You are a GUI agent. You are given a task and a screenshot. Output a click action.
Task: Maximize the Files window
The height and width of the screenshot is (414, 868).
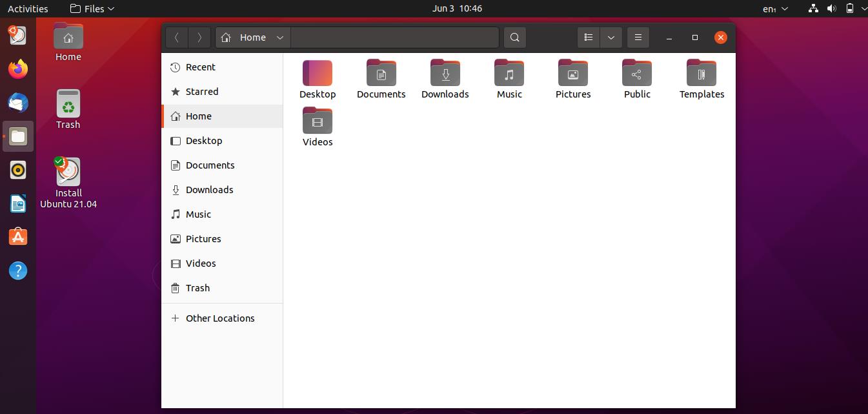tap(695, 37)
